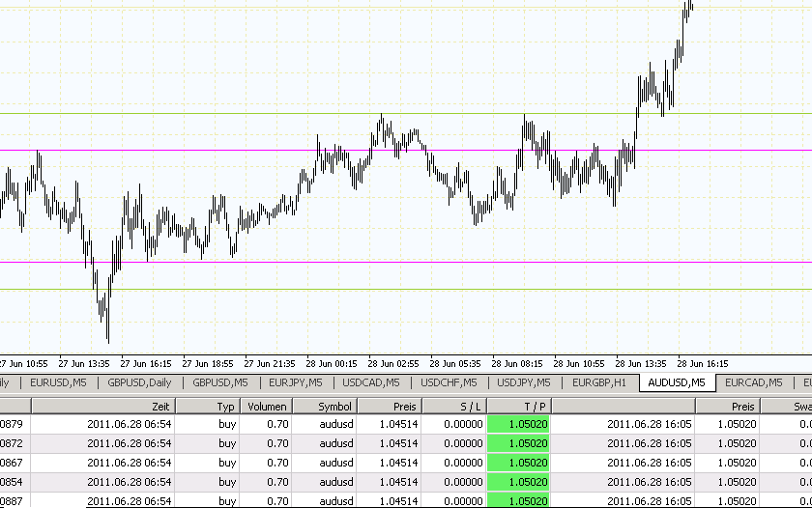Viewport: 812px width, 508px height.
Task: Open the EURCAD,M5 chart tab
Action: click(753, 382)
